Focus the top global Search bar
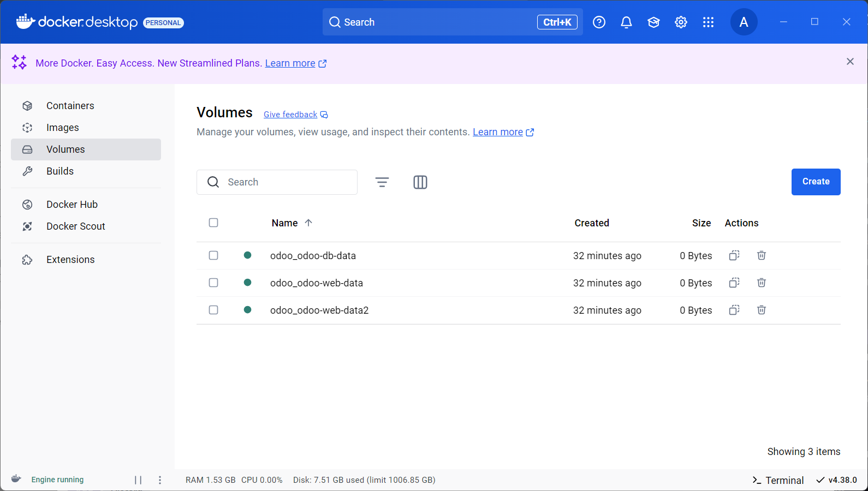 tap(453, 22)
